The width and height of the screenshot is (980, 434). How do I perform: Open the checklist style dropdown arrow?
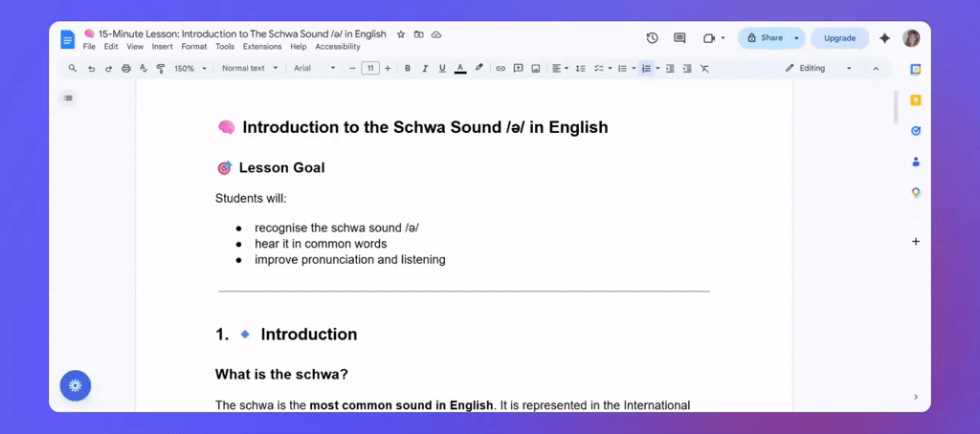(610, 68)
